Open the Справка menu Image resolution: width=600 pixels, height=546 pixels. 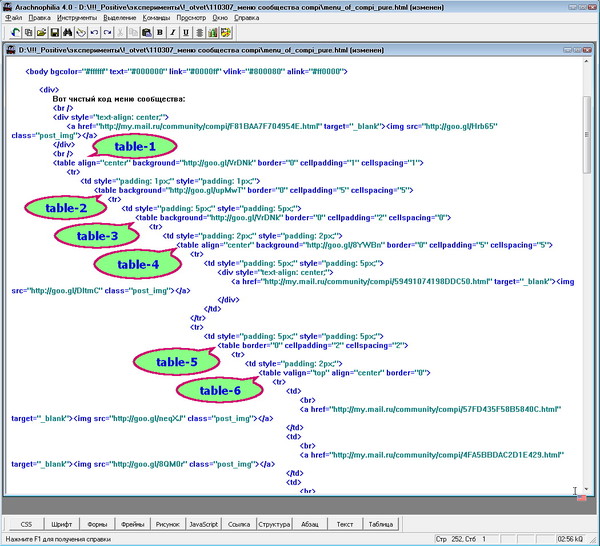246,18
